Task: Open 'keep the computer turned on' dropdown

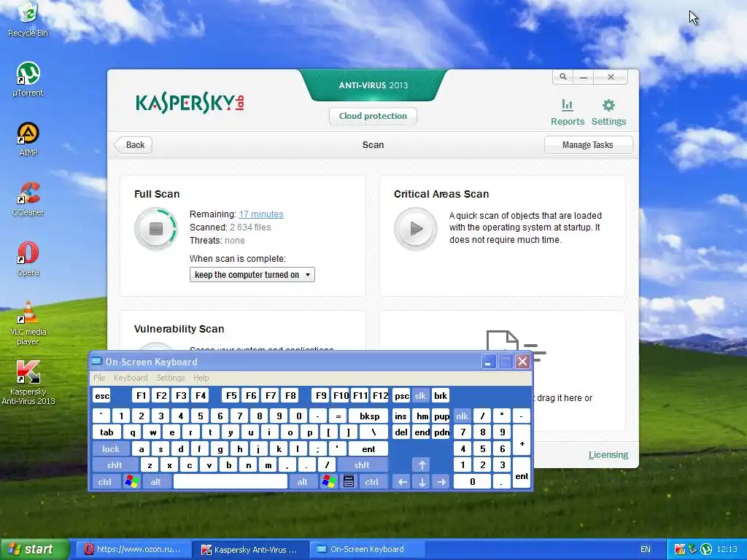Action: pyautogui.click(x=252, y=275)
